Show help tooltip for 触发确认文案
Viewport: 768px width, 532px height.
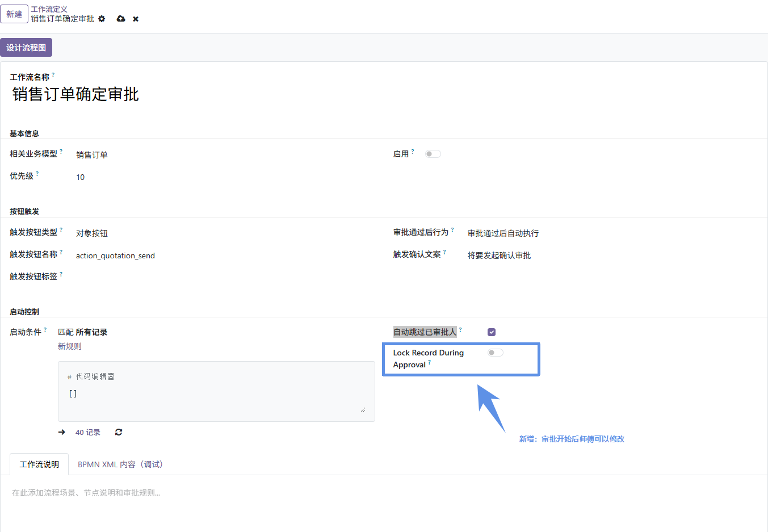pyautogui.click(x=444, y=252)
